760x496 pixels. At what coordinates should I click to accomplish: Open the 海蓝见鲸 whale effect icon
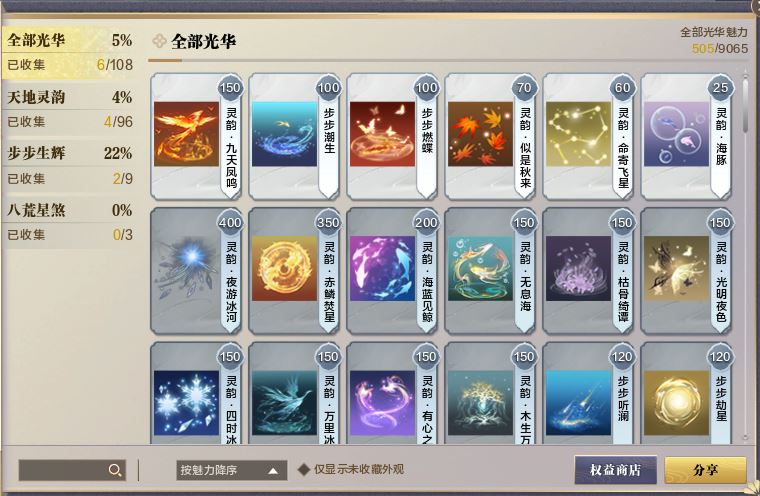point(382,268)
